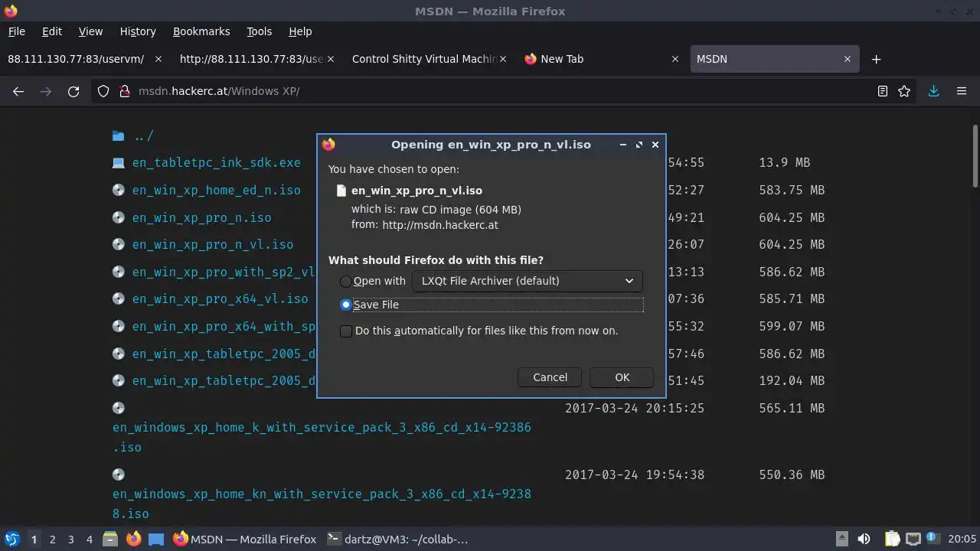Reload the current page
The height and width of the screenshot is (551, 980).
[x=73, y=91]
